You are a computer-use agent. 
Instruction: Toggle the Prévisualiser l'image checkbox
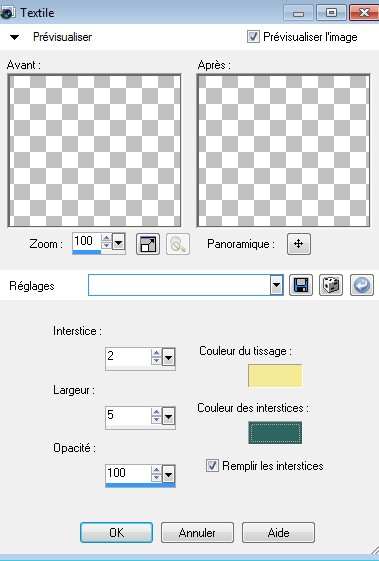(x=253, y=36)
